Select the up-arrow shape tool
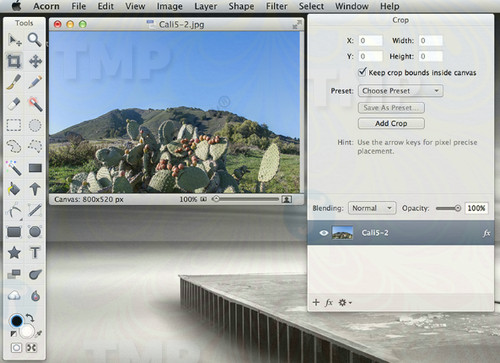 (x=35, y=189)
